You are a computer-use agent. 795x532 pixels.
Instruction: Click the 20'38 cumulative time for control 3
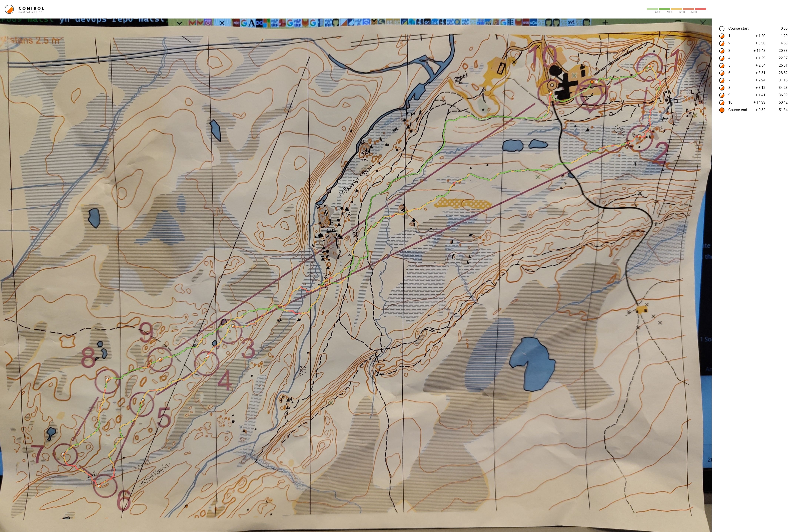(x=783, y=51)
